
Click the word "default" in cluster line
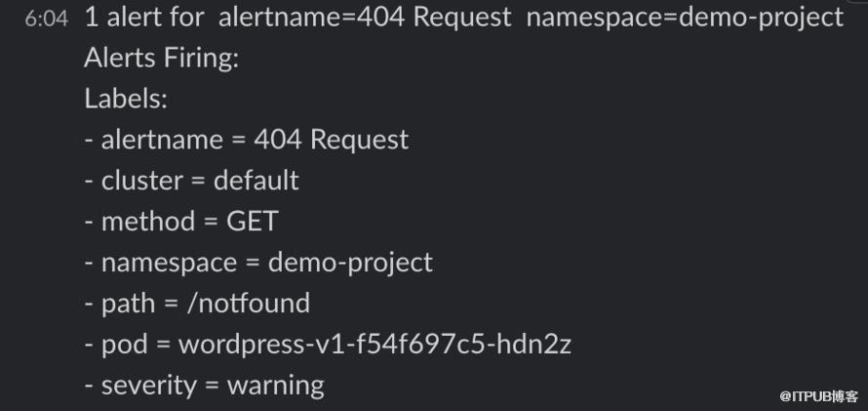pyautogui.click(x=256, y=181)
